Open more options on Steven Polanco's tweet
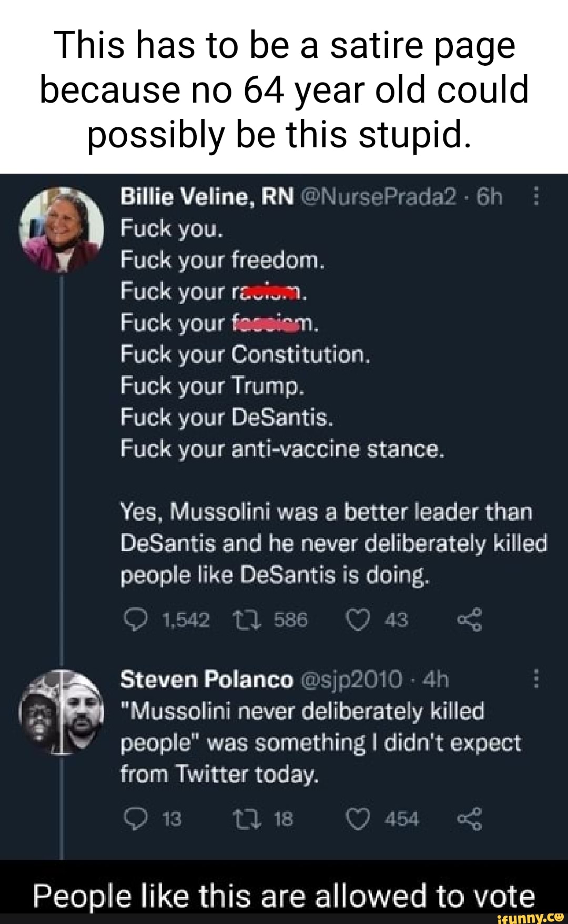This screenshot has width=568, height=924. click(536, 679)
